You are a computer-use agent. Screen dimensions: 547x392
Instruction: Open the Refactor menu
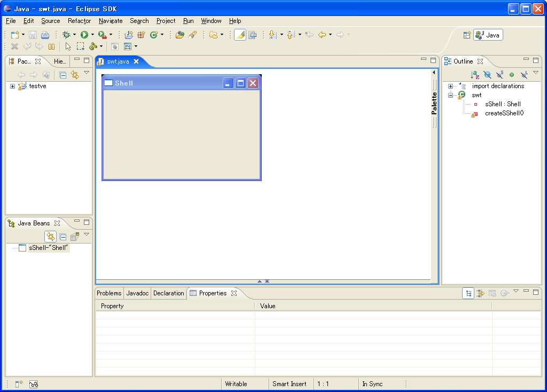point(79,21)
